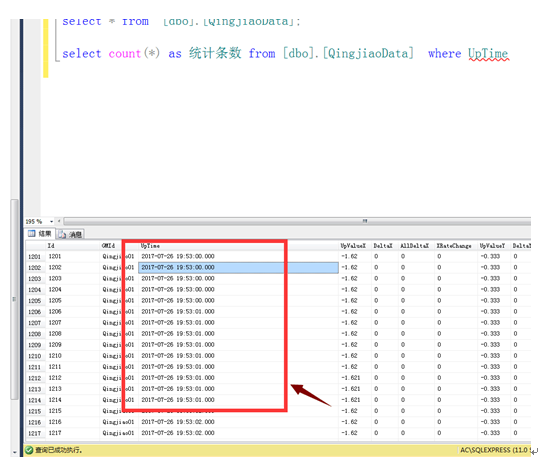Viewport: 538px width, 475px height.
Task: Switch to the 消息 messages tab
Action: pos(70,234)
